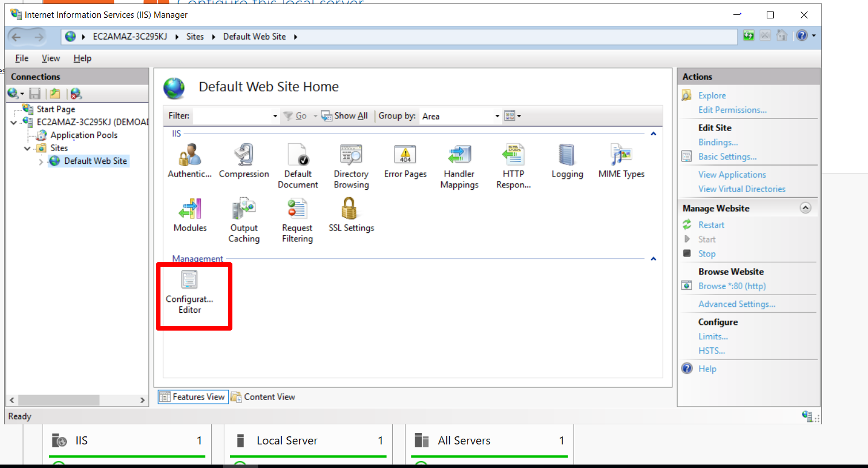This screenshot has width=868, height=468.
Task: Open the Help menu
Action: tap(82, 58)
